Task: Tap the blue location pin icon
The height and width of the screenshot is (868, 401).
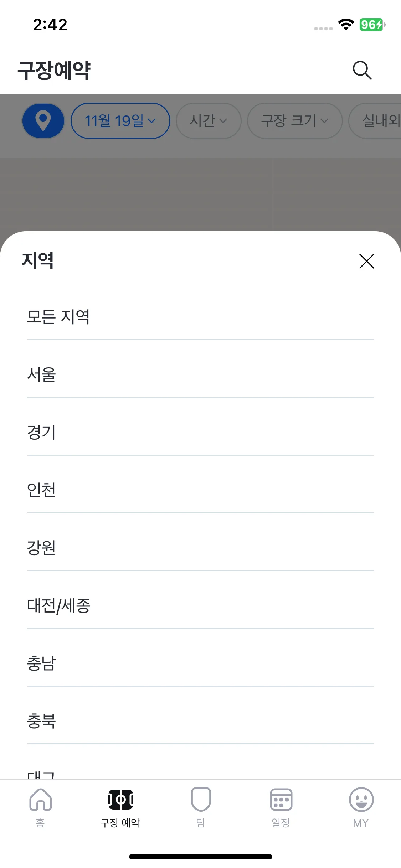Action: pos(43,121)
